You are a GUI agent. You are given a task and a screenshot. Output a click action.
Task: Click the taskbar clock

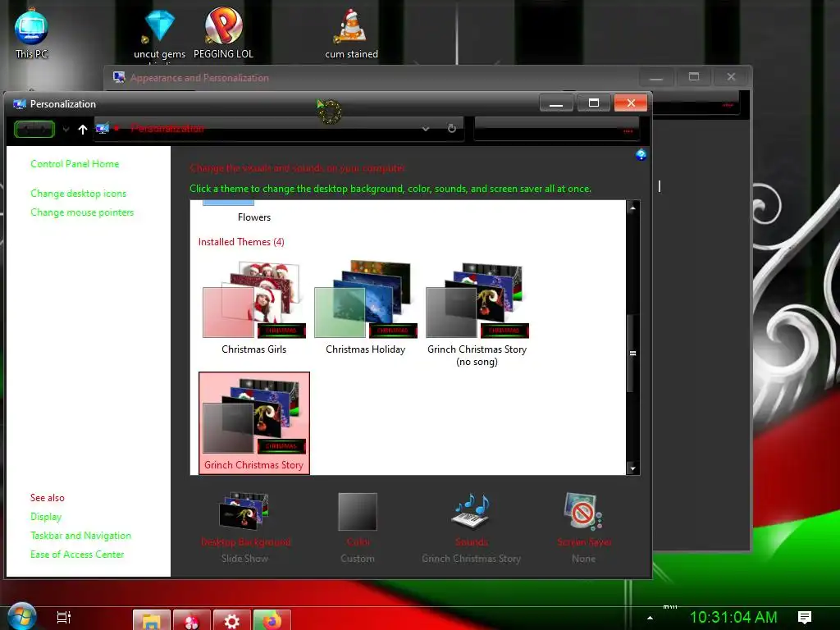tap(733, 617)
